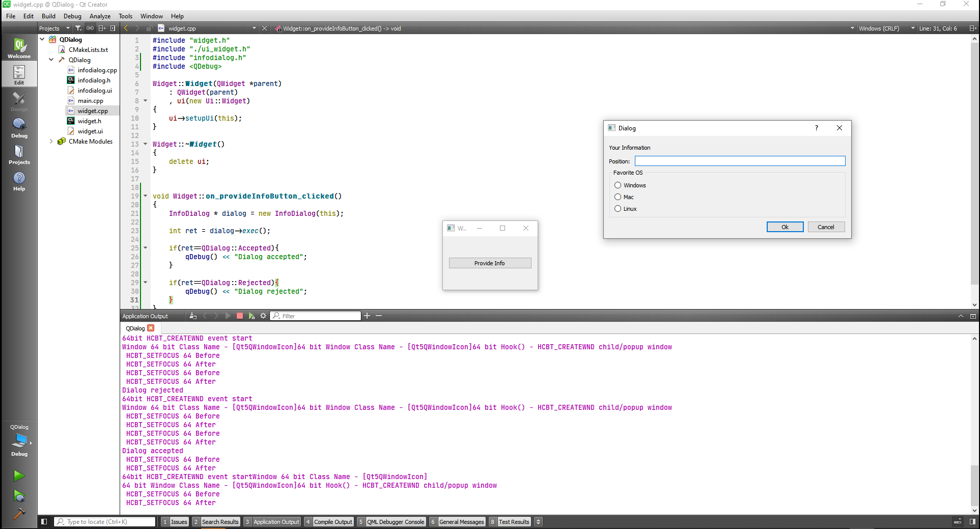
Task: Open the Projects mode
Action: 19,154
